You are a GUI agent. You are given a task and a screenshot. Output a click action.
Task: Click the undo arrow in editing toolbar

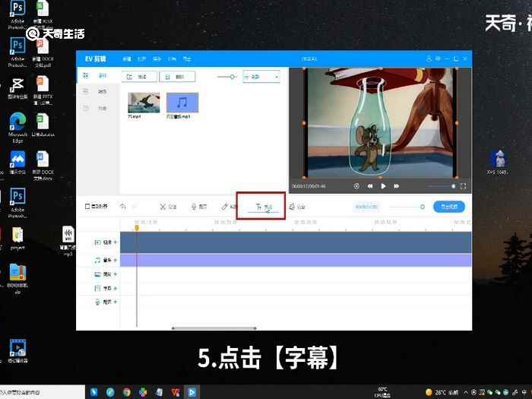coord(123,206)
